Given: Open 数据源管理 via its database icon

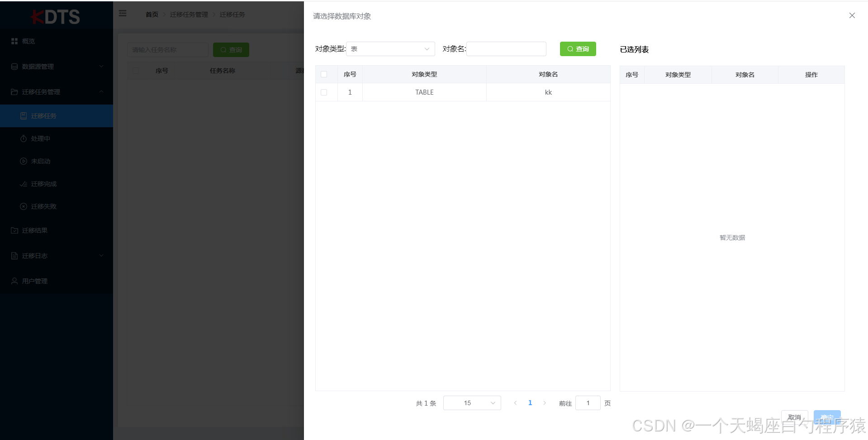Looking at the screenshot, I should click(x=14, y=66).
